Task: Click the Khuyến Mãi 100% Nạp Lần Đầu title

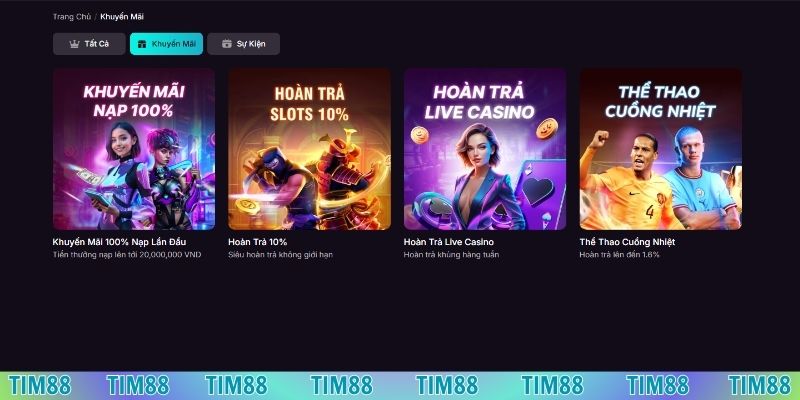Action: coord(119,242)
